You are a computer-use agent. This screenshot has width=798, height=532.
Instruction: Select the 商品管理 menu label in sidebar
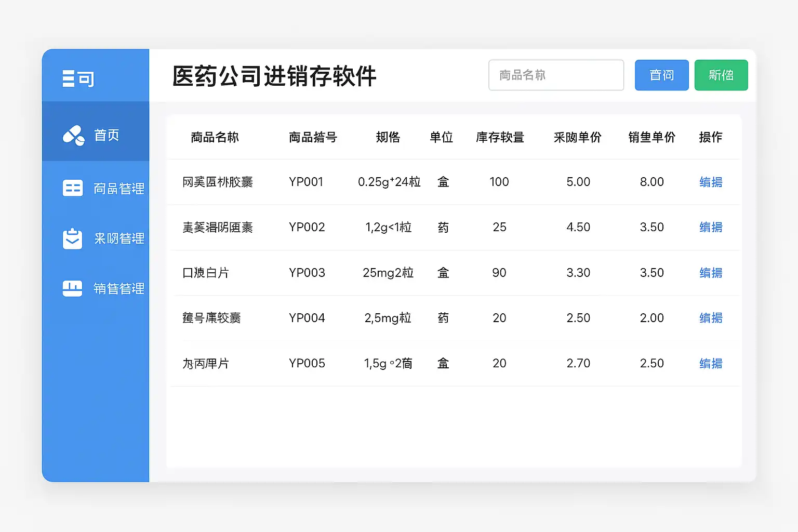tap(118, 189)
